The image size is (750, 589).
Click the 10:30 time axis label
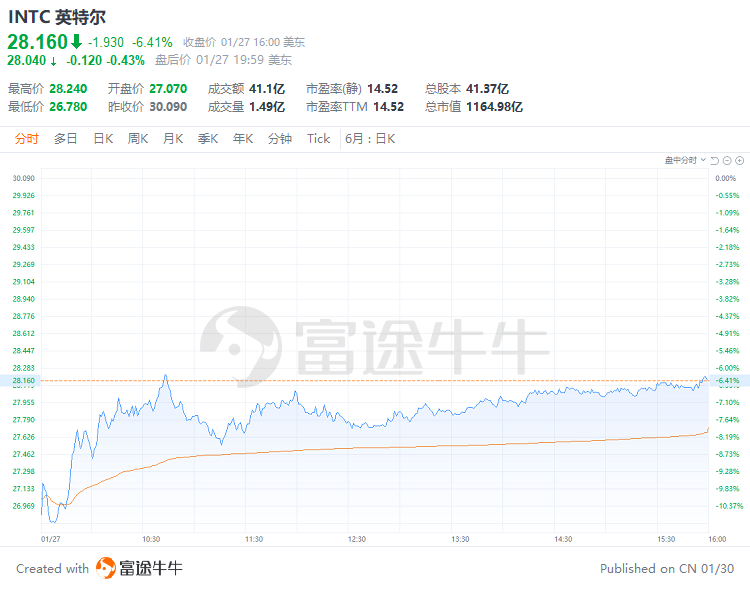click(151, 539)
